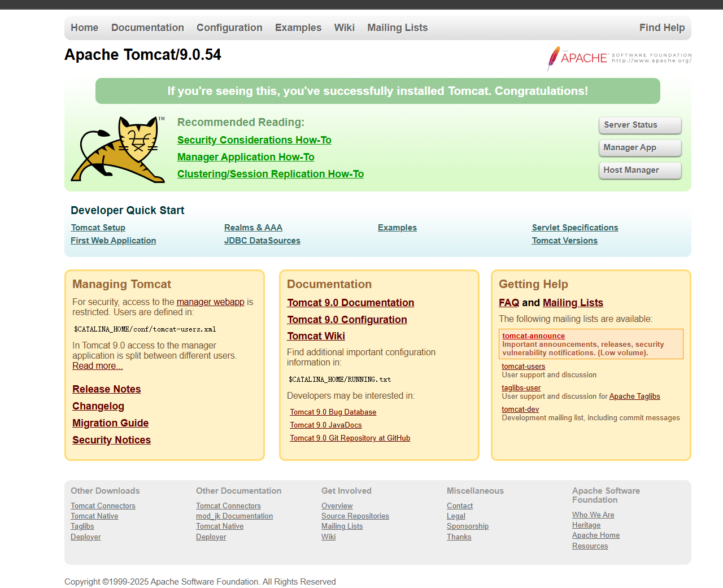Open taglibs-user mailing list link
This screenshot has height=588, width=723.
coord(521,388)
